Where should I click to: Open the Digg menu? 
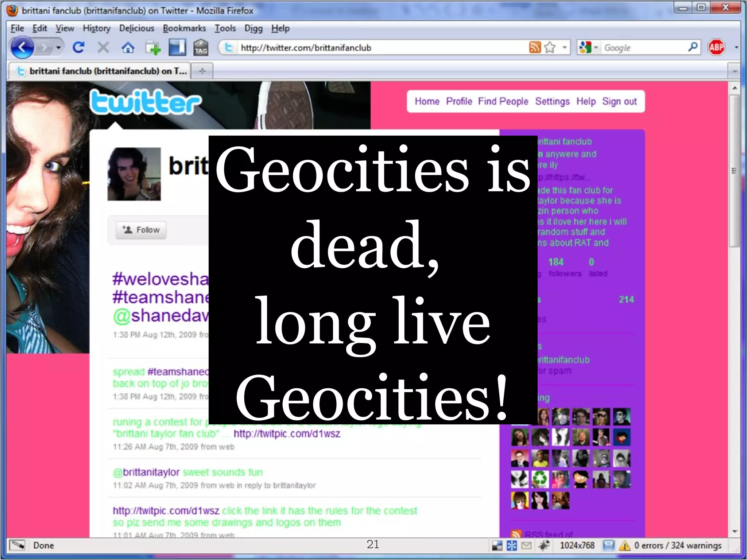(x=253, y=28)
